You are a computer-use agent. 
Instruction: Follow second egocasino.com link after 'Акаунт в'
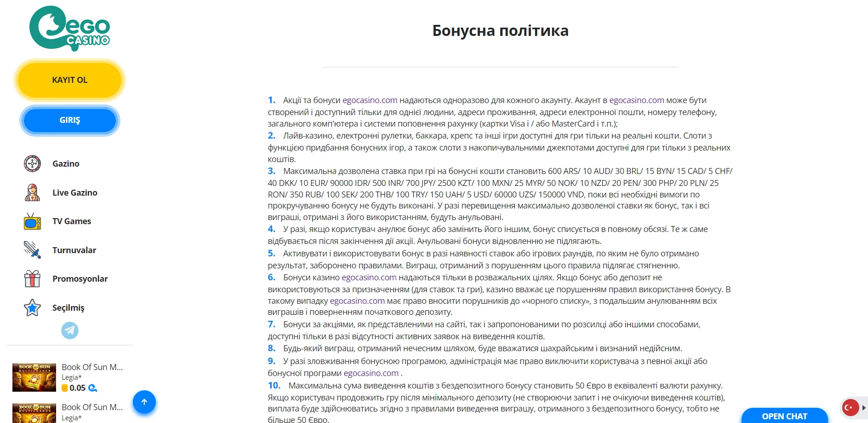click(x=637, y=100)
